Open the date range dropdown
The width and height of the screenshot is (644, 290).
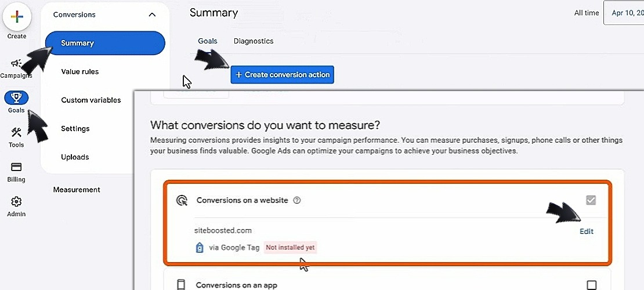click(x=624, y=13)
